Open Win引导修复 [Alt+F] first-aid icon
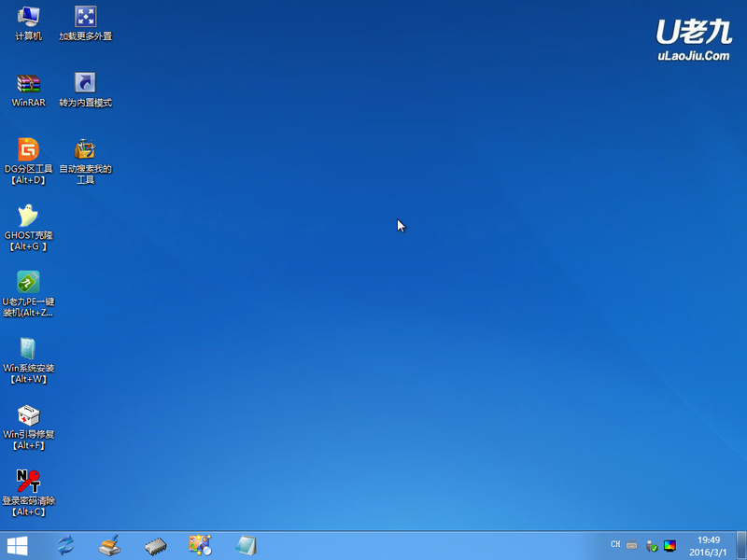This screenshot has height=560, width=747. point(28,427)
